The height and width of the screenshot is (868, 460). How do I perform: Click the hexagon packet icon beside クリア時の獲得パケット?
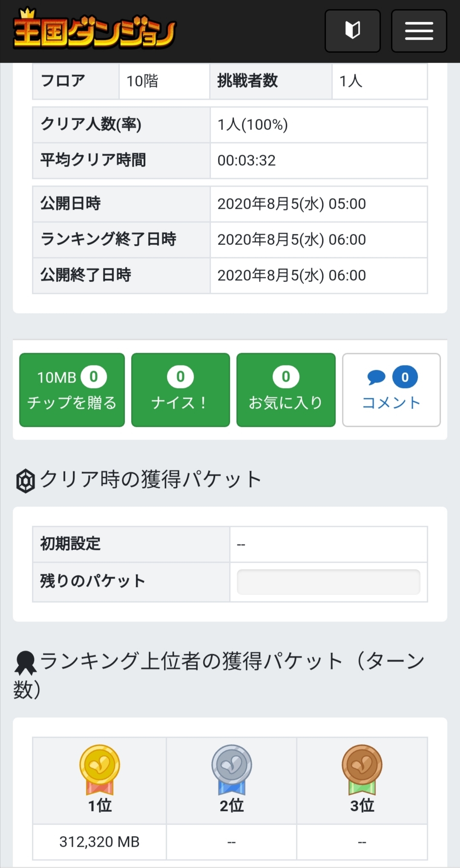point(25,481)
